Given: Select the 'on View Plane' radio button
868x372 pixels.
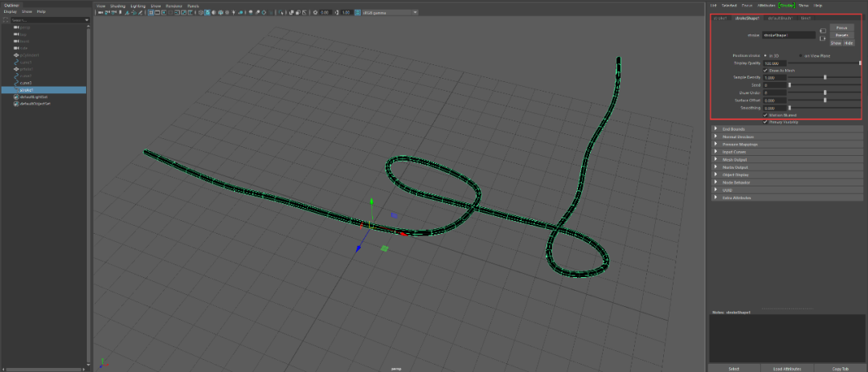Looking at the screenshot, I should click(800, 55).
